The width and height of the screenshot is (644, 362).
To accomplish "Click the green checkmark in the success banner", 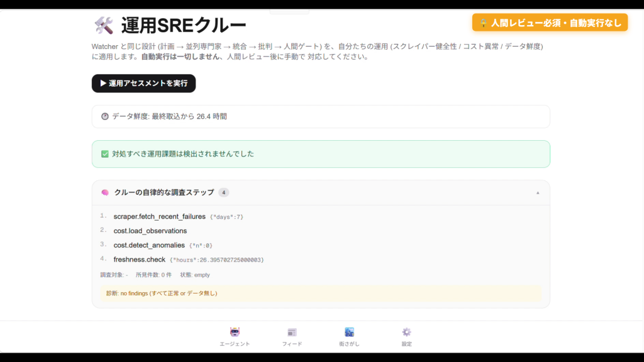I will (105, 154).
